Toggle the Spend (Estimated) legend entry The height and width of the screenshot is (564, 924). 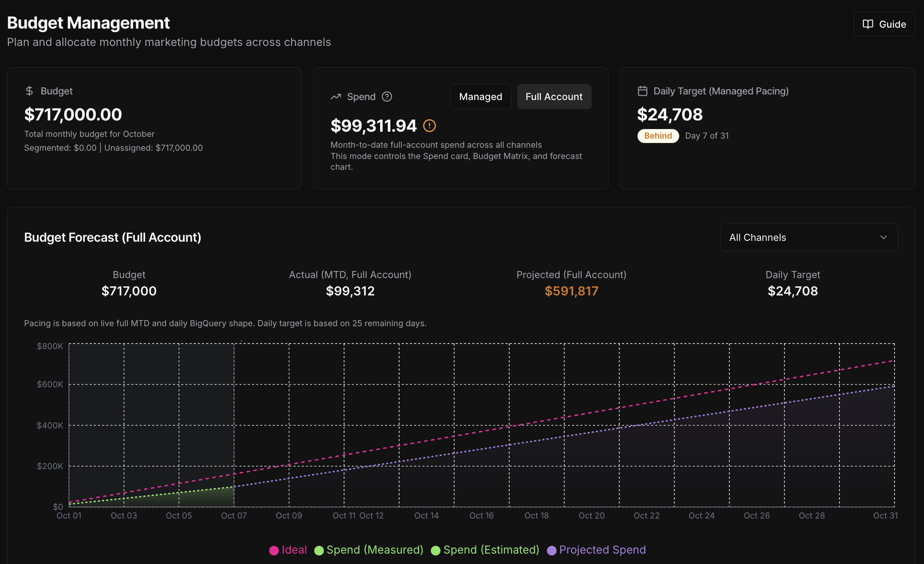[485, 550]
